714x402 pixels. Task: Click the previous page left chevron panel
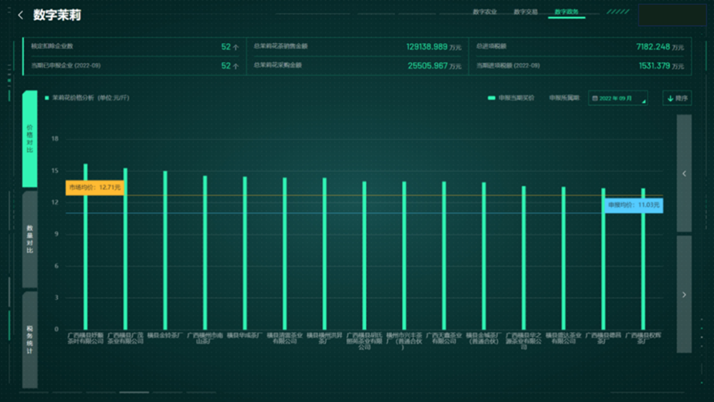tap(684, 173)
